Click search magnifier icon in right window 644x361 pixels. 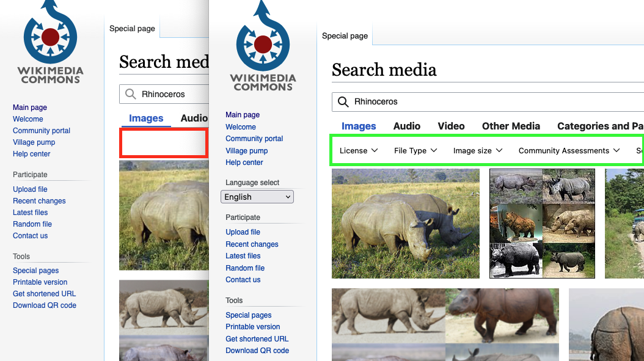pyautogui.click(x=343, y=101)
